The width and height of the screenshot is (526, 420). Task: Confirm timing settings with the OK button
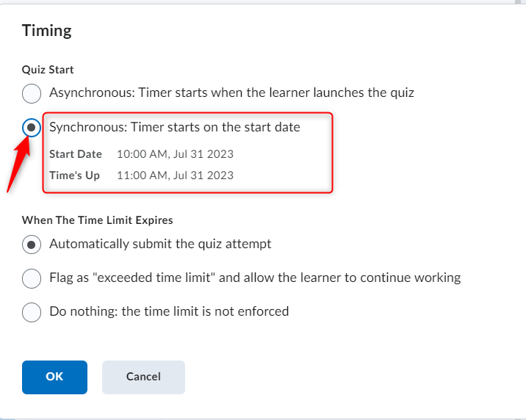[x=54, y=377]
